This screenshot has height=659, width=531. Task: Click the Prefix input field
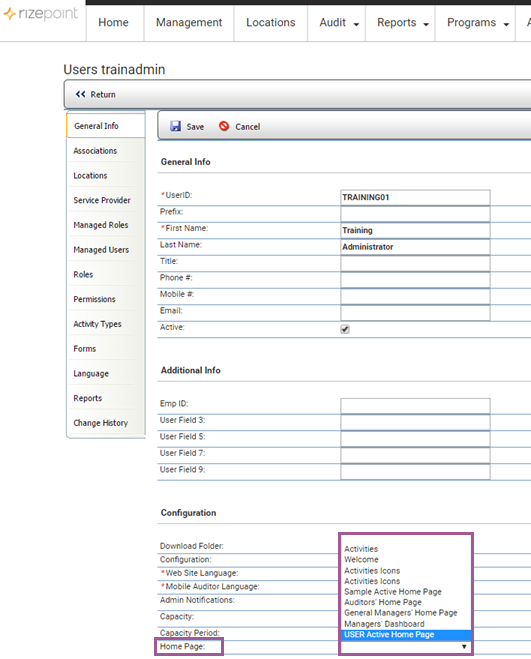pyautogui.click(x=415, y=214)
